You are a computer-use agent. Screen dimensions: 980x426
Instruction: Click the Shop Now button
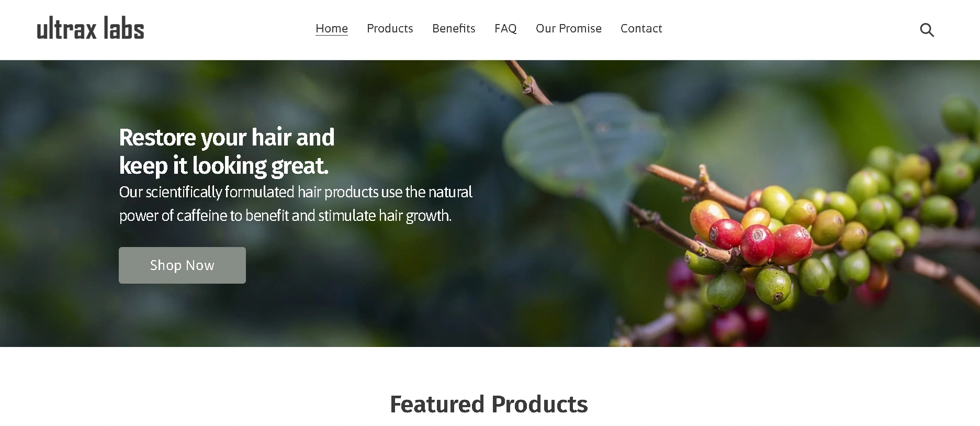pyautogui.click(x=182, y=265)
